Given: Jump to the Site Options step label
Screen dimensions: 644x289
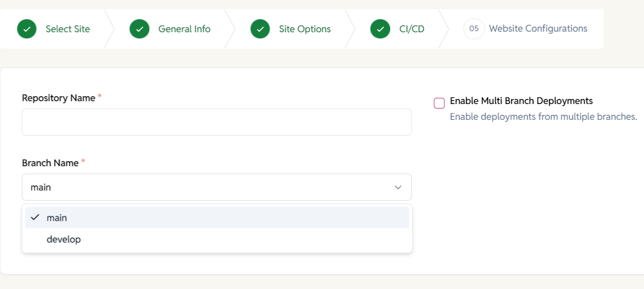Looking at the screenshot, I should coord(305,29).
